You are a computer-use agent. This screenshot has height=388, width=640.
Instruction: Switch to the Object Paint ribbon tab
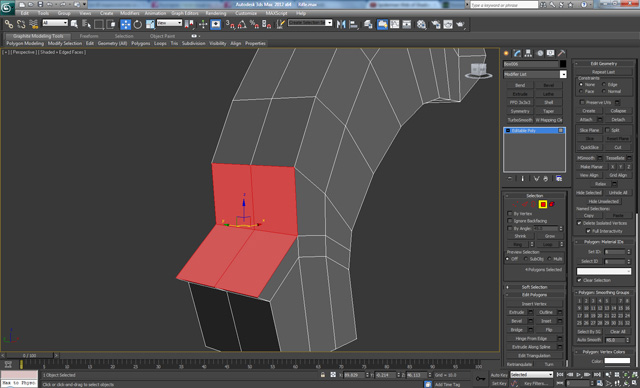[162, 36]
